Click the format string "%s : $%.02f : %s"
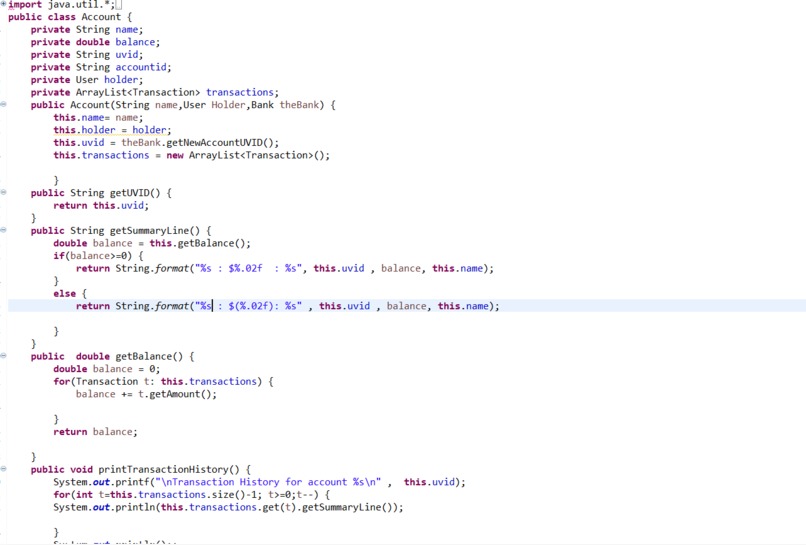 (248, 268)
